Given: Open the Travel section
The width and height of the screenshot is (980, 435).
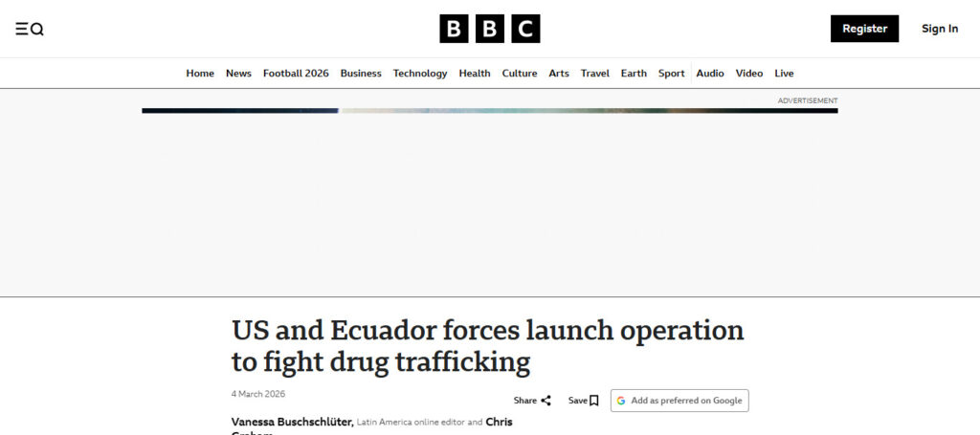Looking at the screenshot, I should [x=595, y=73].
